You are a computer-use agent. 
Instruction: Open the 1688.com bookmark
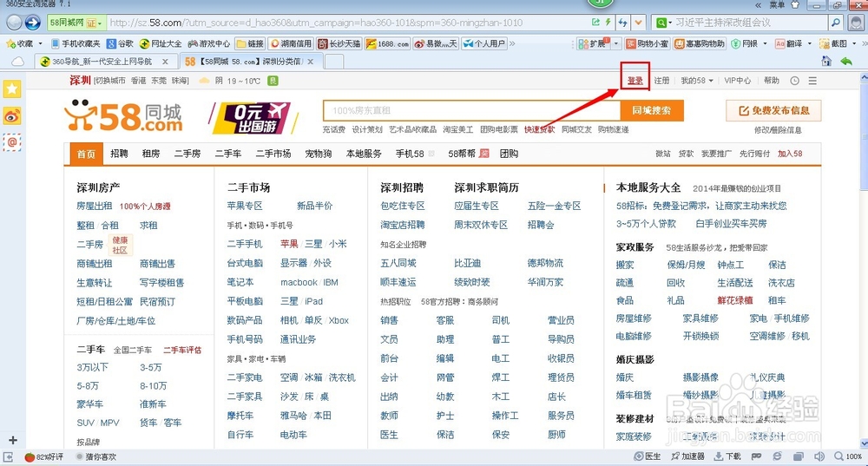[x=387, y=43]
